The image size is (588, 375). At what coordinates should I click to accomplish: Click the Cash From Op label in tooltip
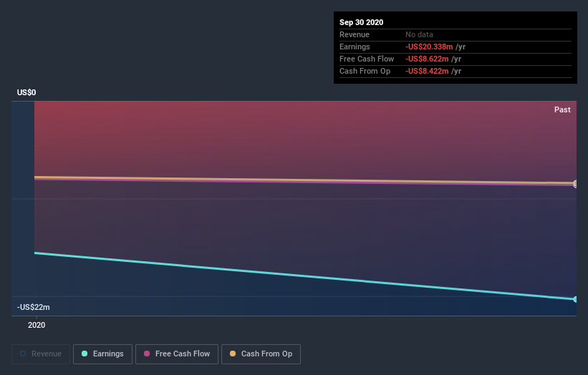365,71
